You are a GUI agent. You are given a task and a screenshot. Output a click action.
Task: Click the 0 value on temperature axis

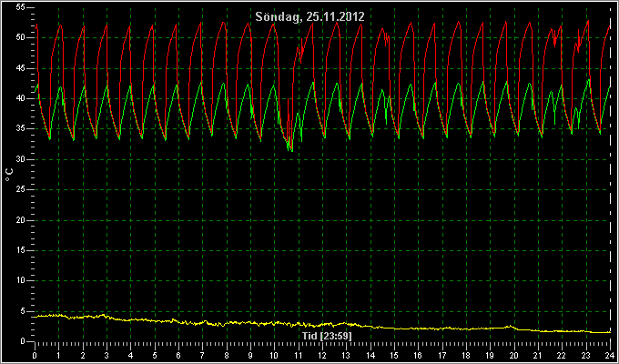click(24, 341)
